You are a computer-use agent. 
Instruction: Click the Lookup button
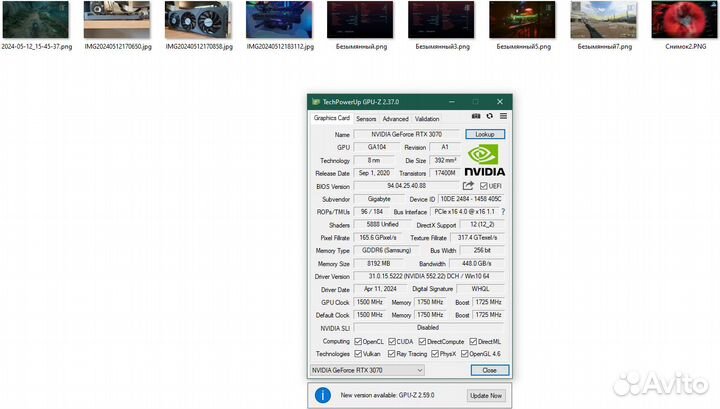485,134
